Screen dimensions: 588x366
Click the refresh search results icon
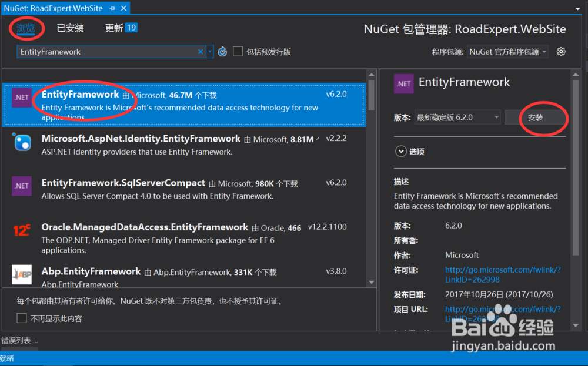click(x=222, y=52)
